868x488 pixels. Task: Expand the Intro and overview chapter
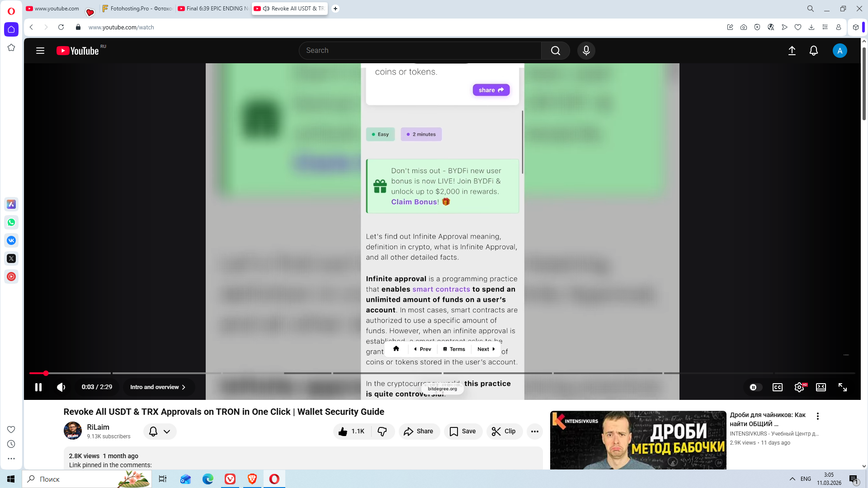click(158, 387)
